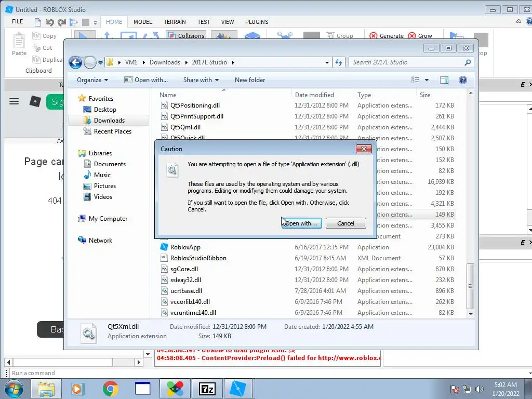The image size is (532, 399).
Task: Click the Explorer vertical scrollbar thumb
Action: [x=470, y=286]
